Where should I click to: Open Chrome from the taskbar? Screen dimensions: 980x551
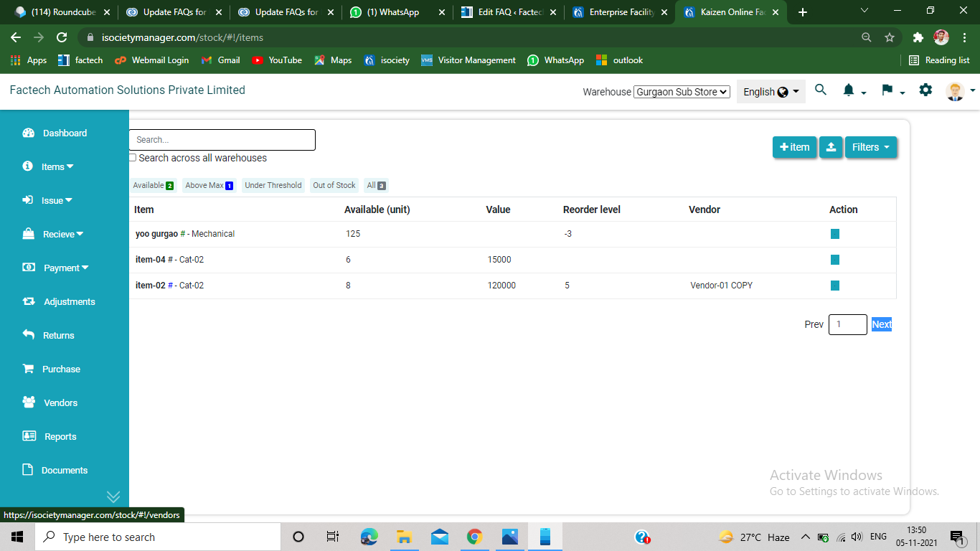[474, 537]
